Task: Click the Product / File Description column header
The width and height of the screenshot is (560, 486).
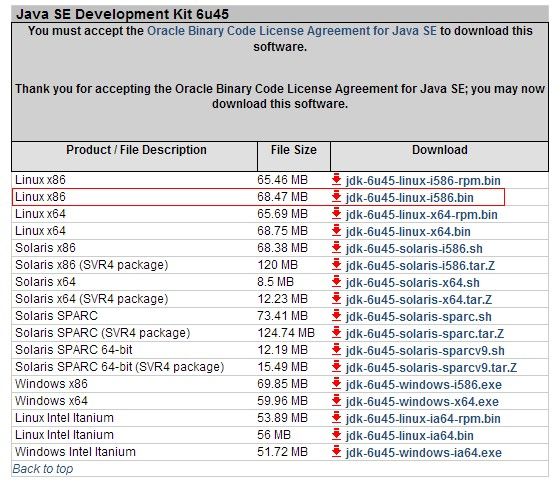Action: point(136,150)
